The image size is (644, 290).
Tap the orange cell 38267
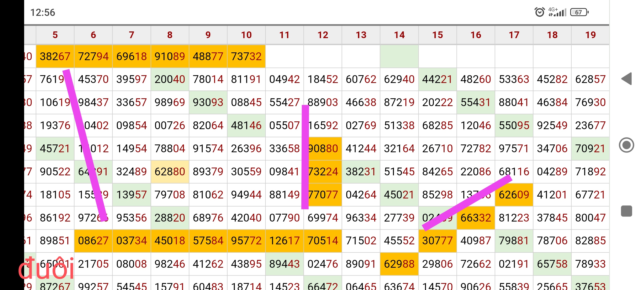click(55, 56)
